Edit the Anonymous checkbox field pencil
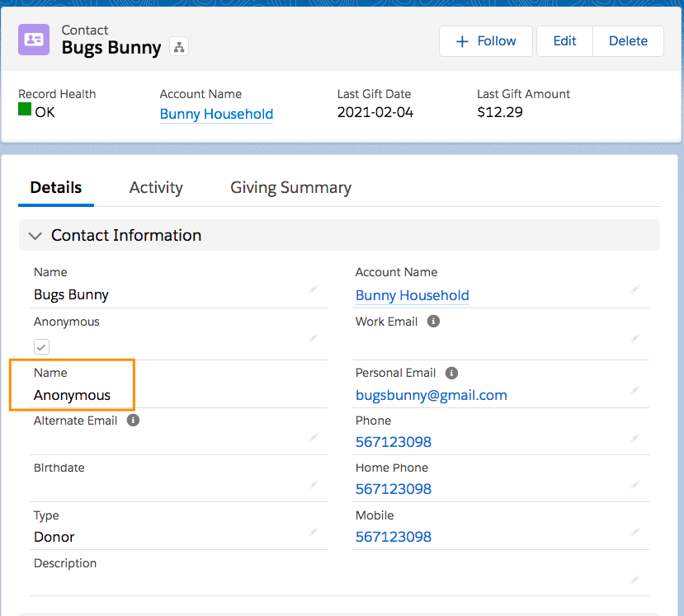The height and width of the screenshot is (616, 684). point(314,338)
